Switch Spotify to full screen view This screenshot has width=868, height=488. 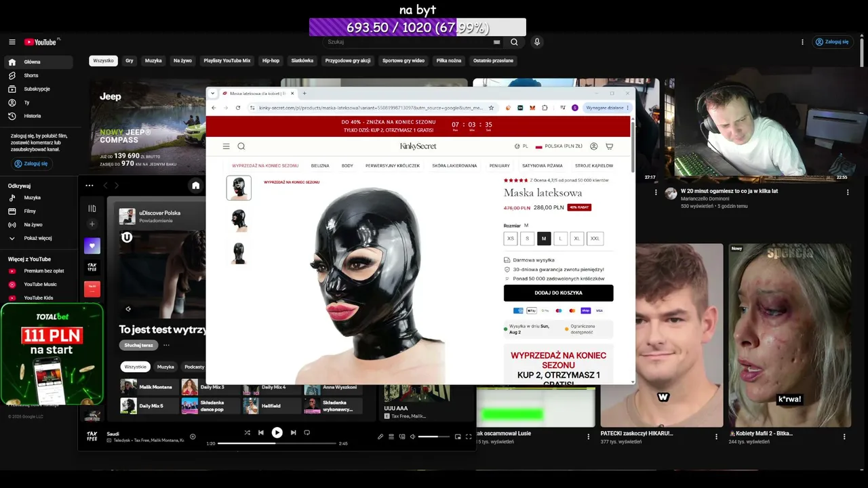[469, 436]
